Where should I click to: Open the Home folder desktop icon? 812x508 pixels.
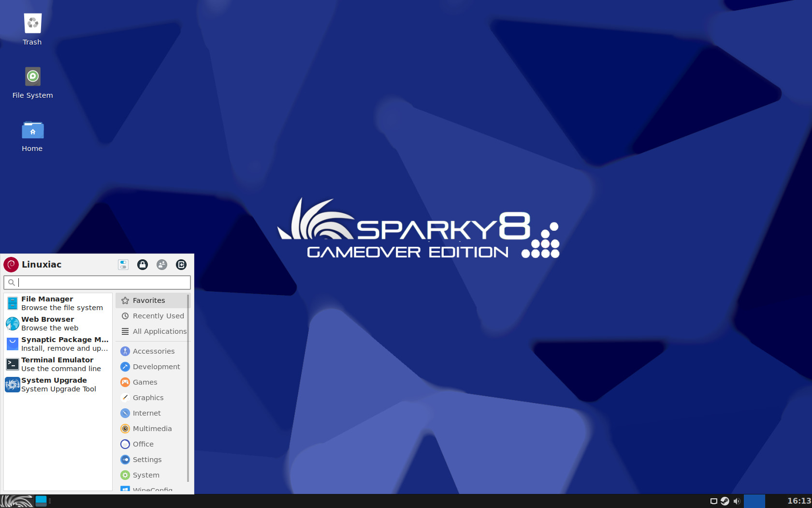32,135
